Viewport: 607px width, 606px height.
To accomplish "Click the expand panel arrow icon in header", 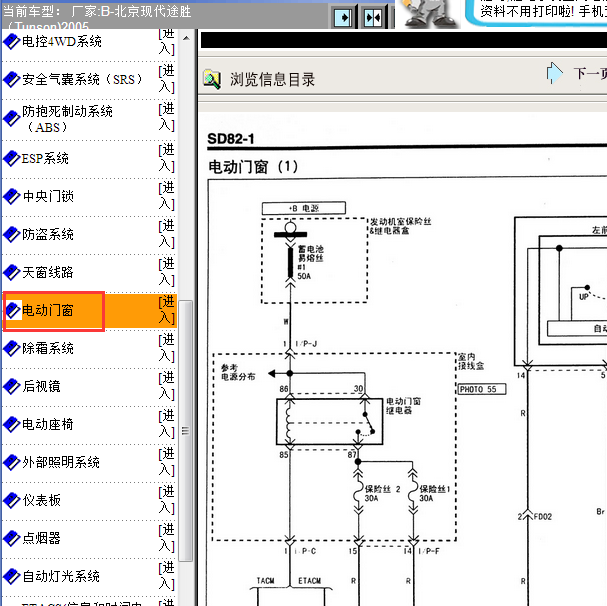I will (x=343, y=17).
